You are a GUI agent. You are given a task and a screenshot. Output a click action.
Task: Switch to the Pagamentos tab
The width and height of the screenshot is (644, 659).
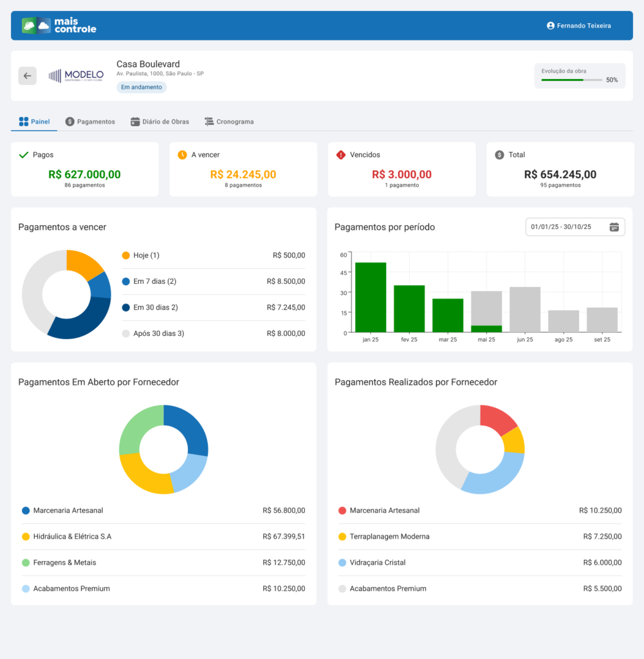click(90, 122)
